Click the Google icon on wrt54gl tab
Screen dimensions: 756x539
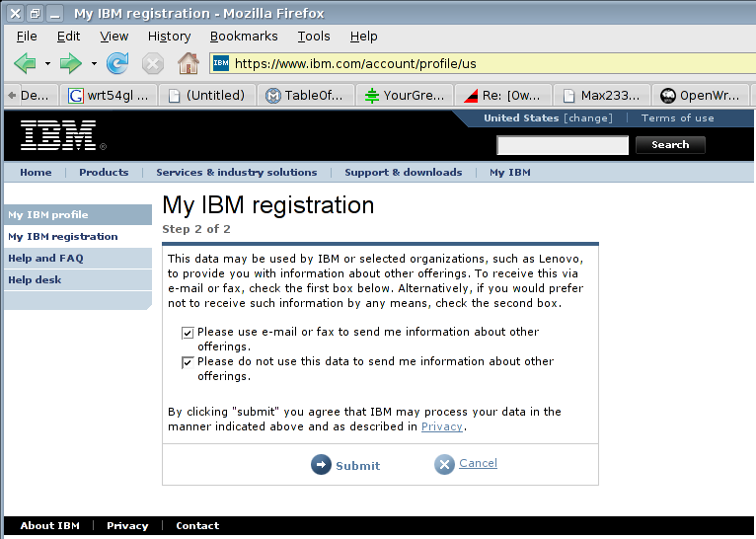[x=75, y=96]
